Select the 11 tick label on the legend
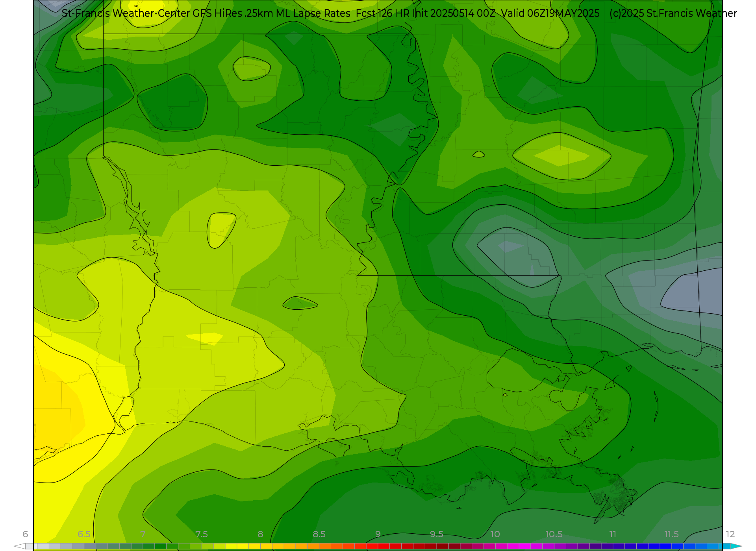This screenshot has width=756, height=551. pos(613,534)
